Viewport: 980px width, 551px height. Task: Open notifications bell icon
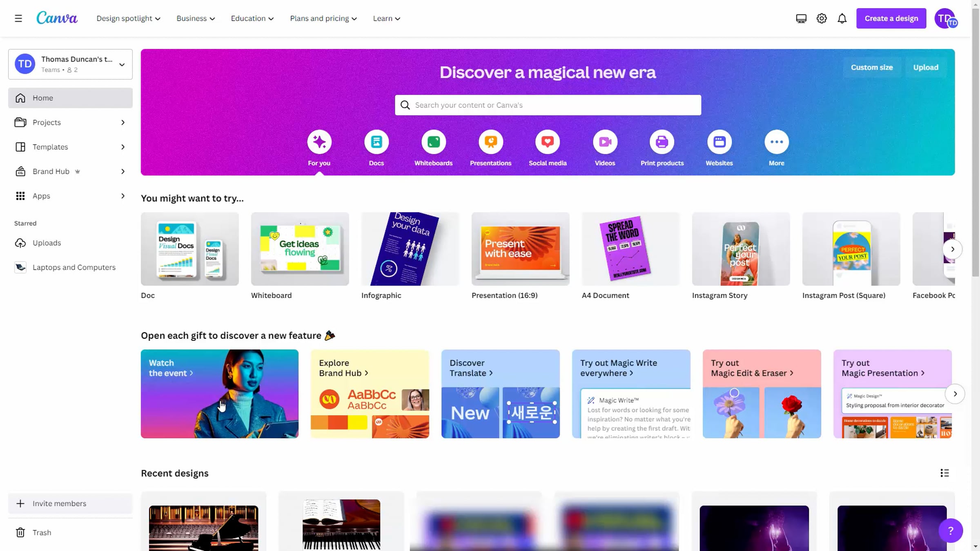point(842,18)
